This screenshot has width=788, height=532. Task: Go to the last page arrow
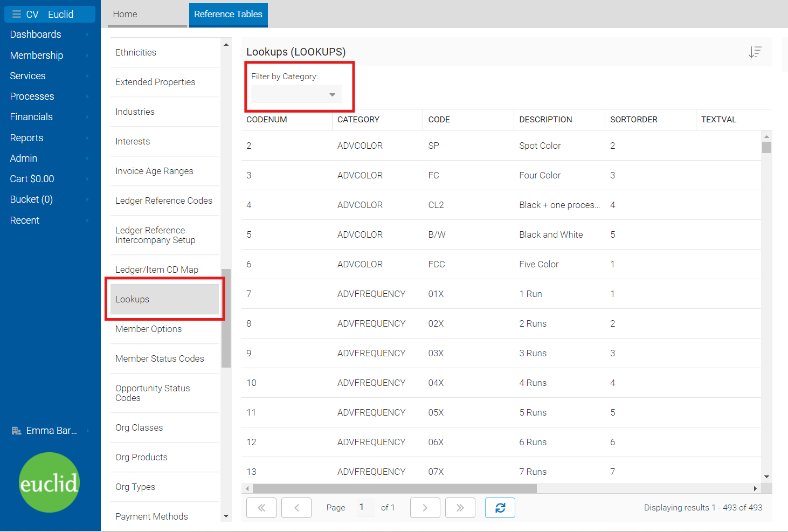click(x=460, y=508)
